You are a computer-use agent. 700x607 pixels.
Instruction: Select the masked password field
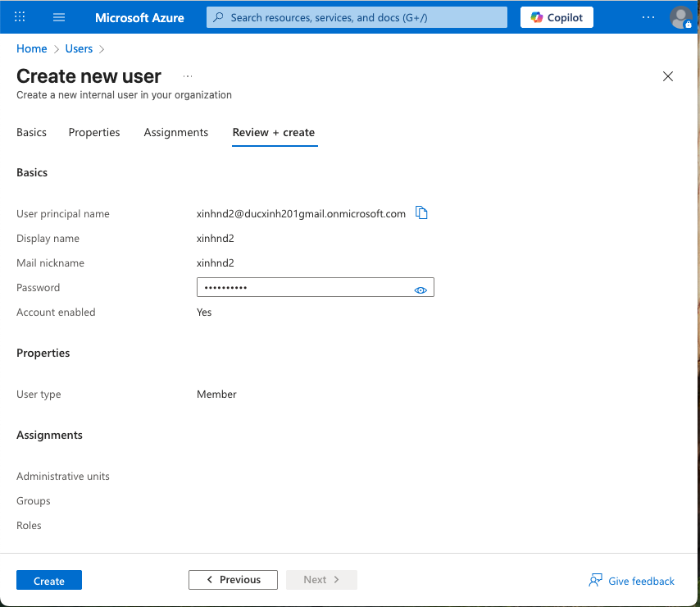(303, 287)
